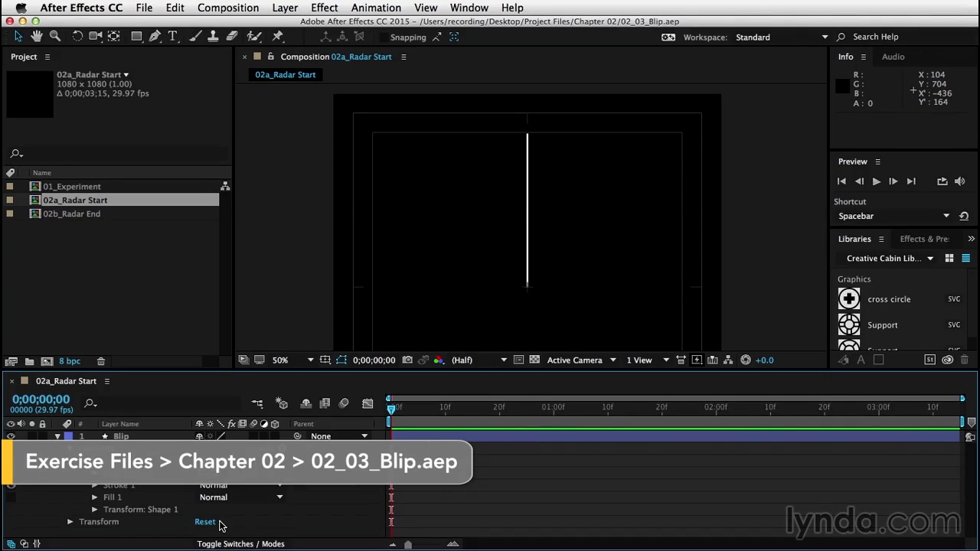The image size is (980, 551).
Task: Click the Draft 3D icon in timeline
Action: tap(282, 403)
